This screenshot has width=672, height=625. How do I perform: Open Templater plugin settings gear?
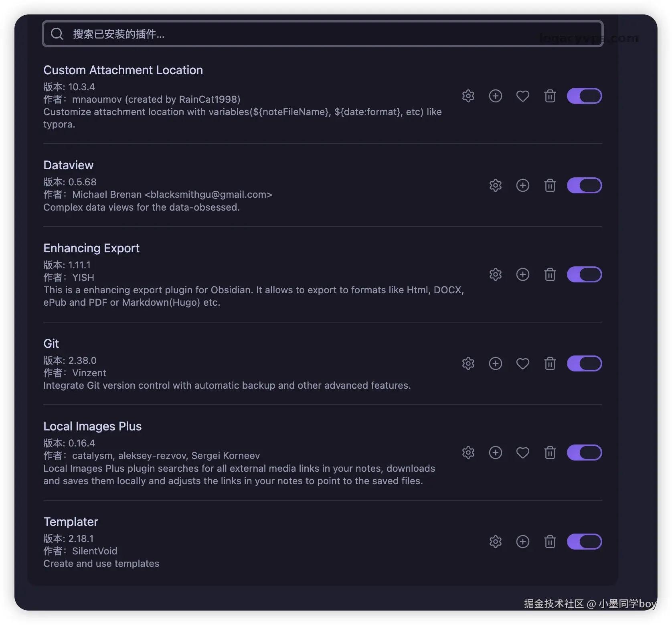click(x=495, y=542)
